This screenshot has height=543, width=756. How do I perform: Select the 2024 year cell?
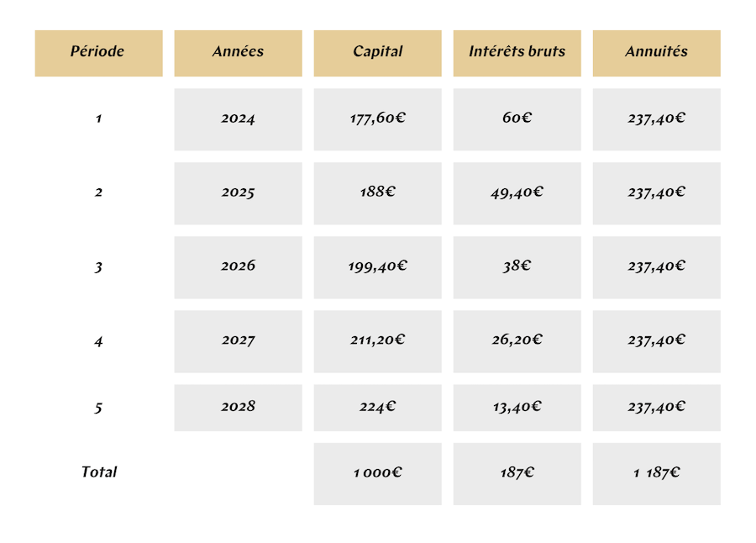click(x=238, y=119)
